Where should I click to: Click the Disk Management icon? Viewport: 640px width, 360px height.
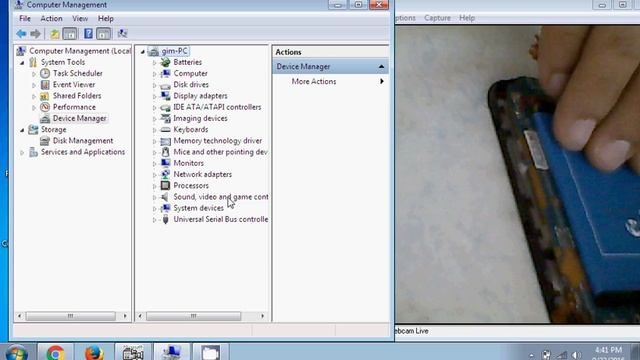point(45,141)
